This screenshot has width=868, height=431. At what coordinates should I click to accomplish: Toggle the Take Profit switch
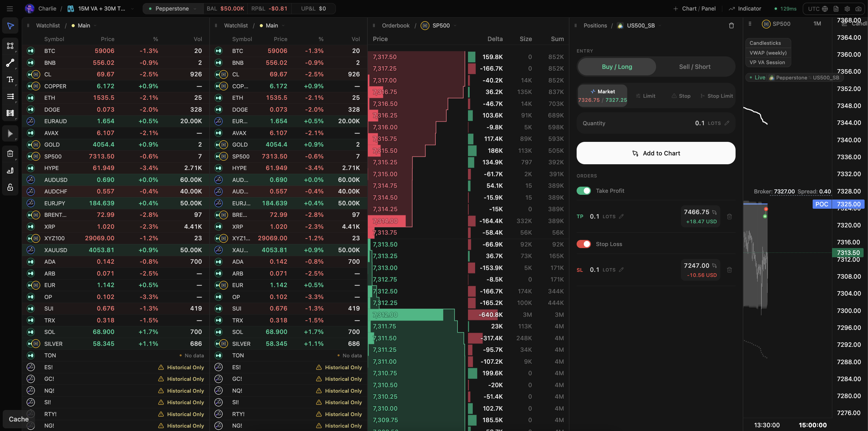pos(584,191)
